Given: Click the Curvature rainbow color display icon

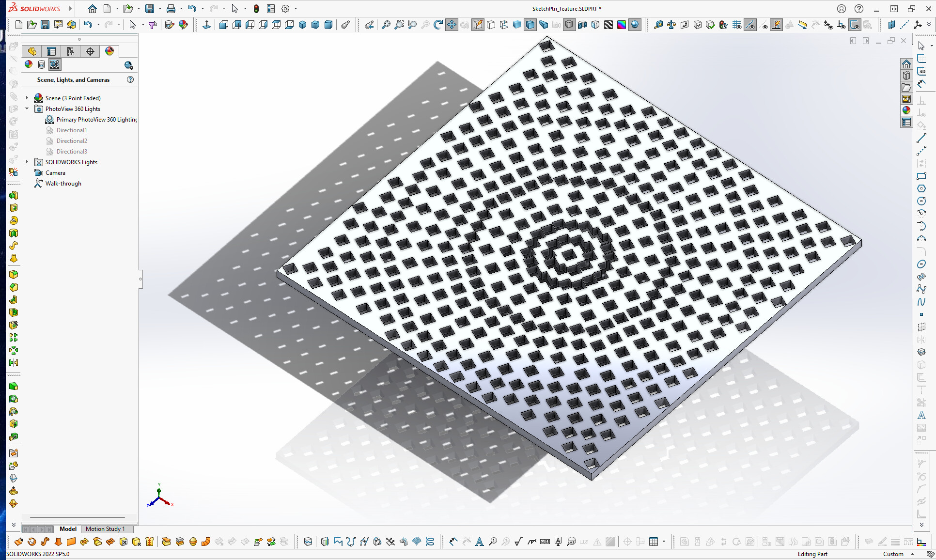Looking at the screenshot, I should [x=622, y=25].
